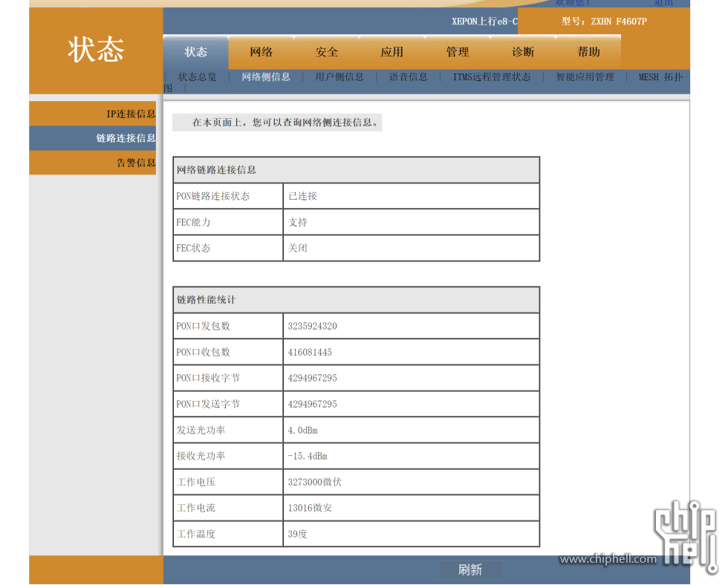Click the PON链路连接状态 value 已连接

(x=303, y=196)
